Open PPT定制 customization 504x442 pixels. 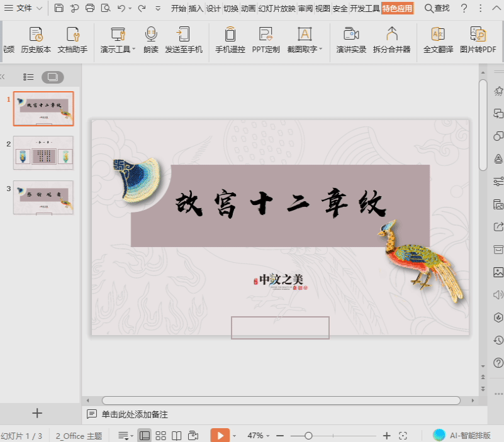coord(266,40)
